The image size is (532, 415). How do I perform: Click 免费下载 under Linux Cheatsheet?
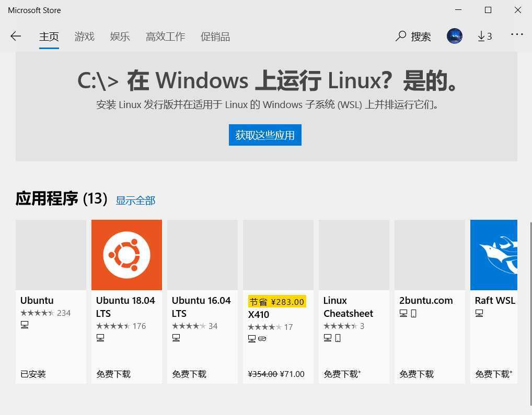pyautogui.click(x=342, y=374)
